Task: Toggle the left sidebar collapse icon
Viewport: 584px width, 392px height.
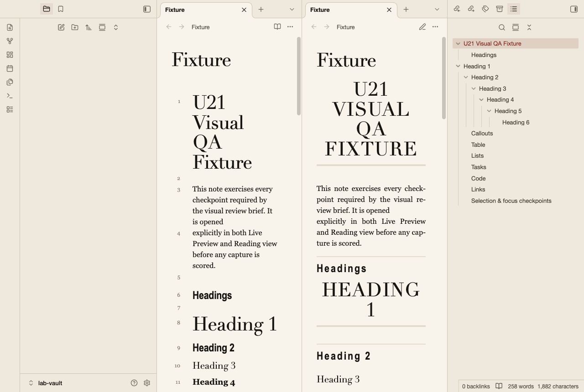Action: pyautogui.click(x=147, y=9)
